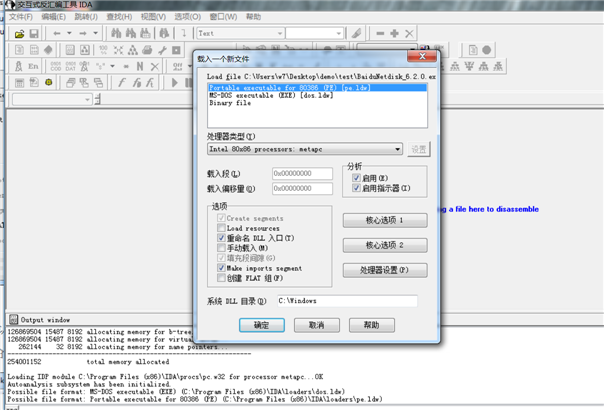Click the 核心选项 2 button
The height and width of the screenshot is (410, 604).
(385, 245)
